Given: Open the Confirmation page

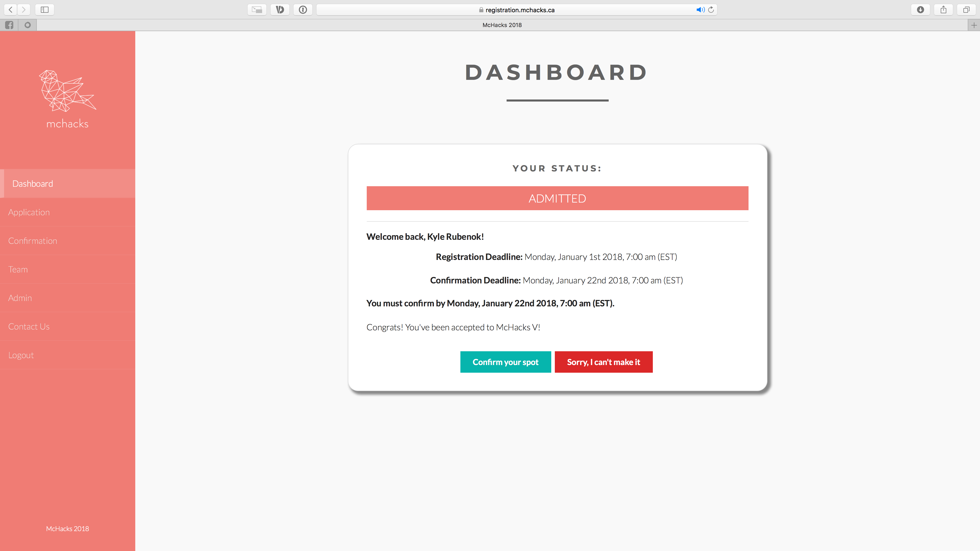Looking at the screenshot, I should [x=32, y=241].
